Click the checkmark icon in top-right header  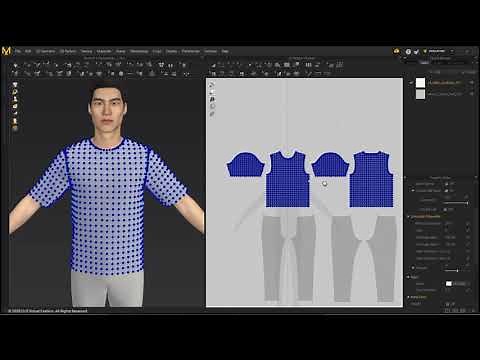417,52
